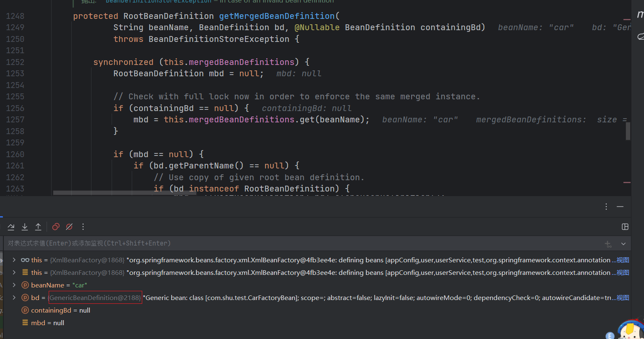Click the blue 'E' input method badge
Screen dimensions: 644x339
[610, 336]
